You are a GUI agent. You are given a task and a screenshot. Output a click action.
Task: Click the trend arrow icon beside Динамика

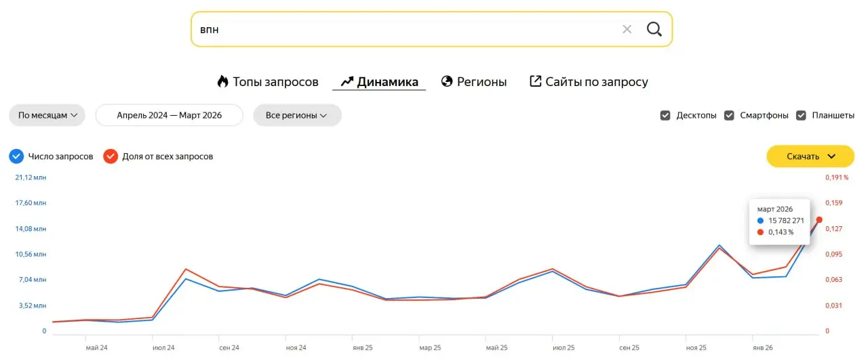[x=347, y=81]
